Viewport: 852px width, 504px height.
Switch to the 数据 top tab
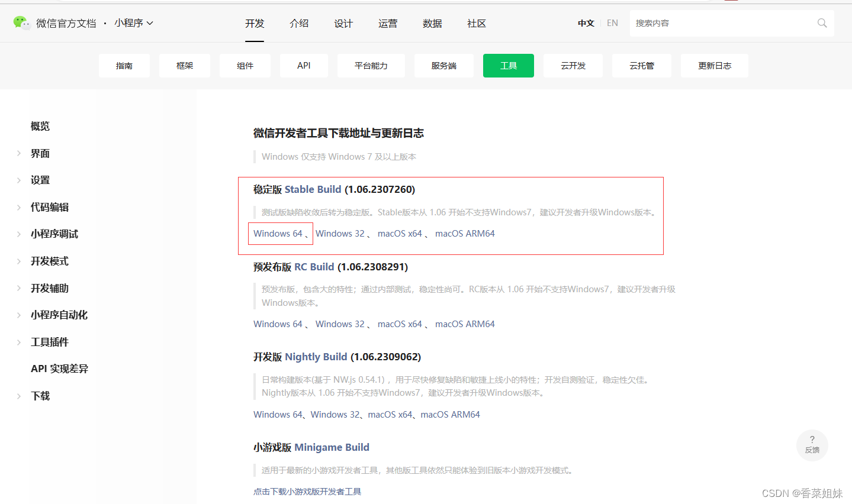pyautogui.click(x=432, y=23)
